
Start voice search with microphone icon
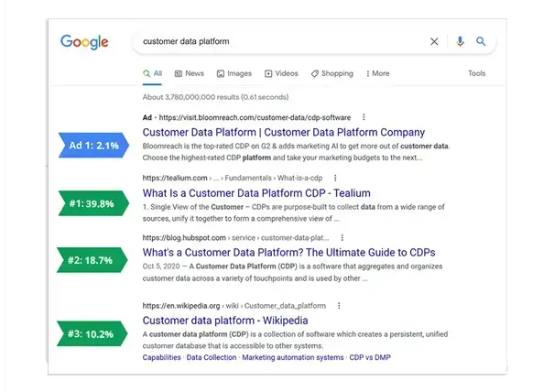460,41
